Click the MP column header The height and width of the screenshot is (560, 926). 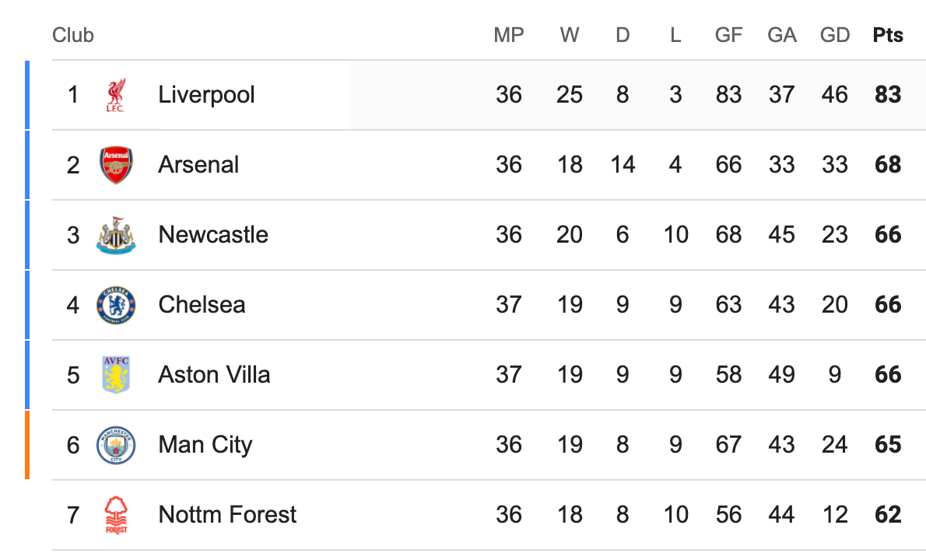508,35
